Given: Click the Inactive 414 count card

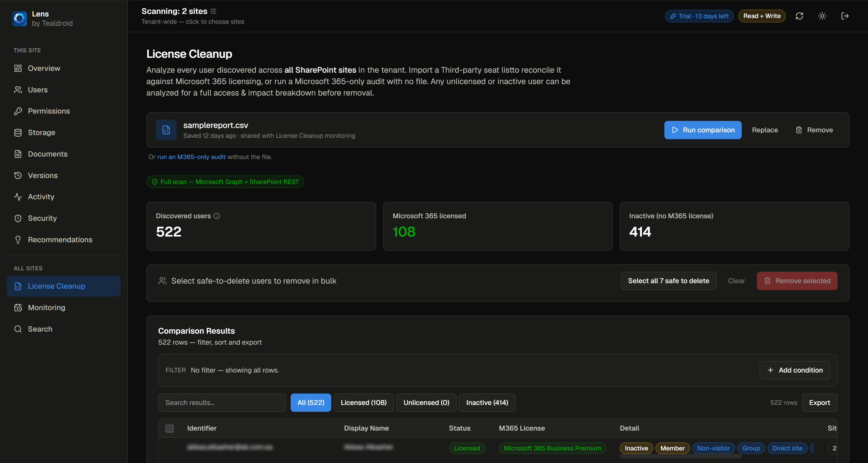Looking at the screenshot, I should coord(734,226).
